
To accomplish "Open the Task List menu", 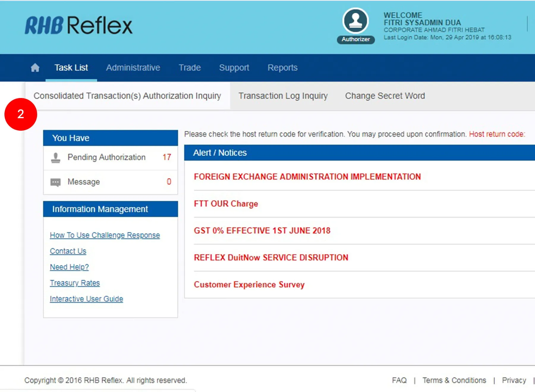I will (x=71, y=68).
